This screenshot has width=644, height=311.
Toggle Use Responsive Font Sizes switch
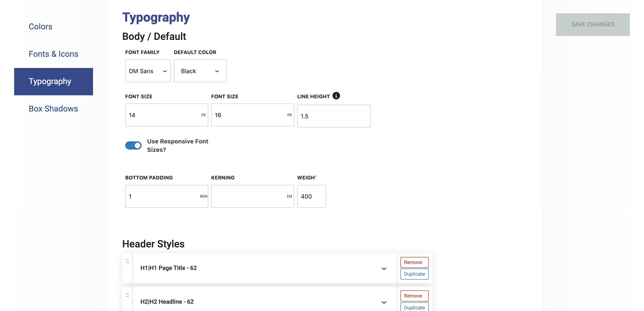coord(133,145)
